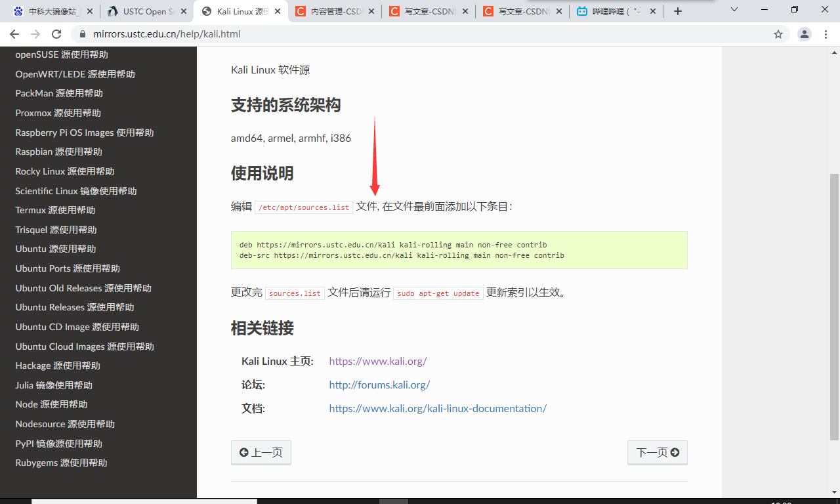Open Nodesource 源使用帮助 in sidebar
Viewport: 840px width, 504px height.
[x=65, y=424]
